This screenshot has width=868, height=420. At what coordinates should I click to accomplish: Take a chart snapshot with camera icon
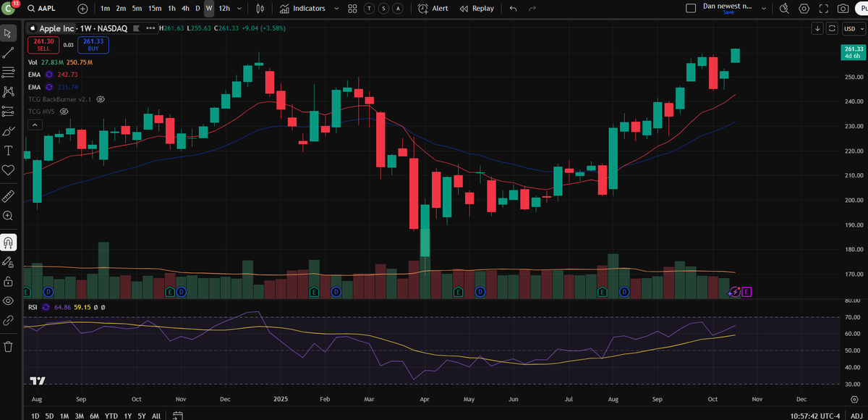843,9
